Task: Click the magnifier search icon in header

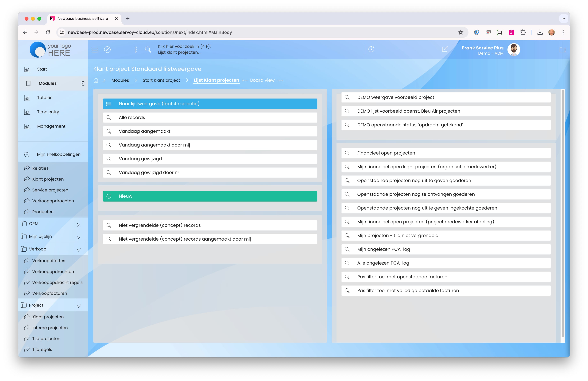Action: [148, 50]
